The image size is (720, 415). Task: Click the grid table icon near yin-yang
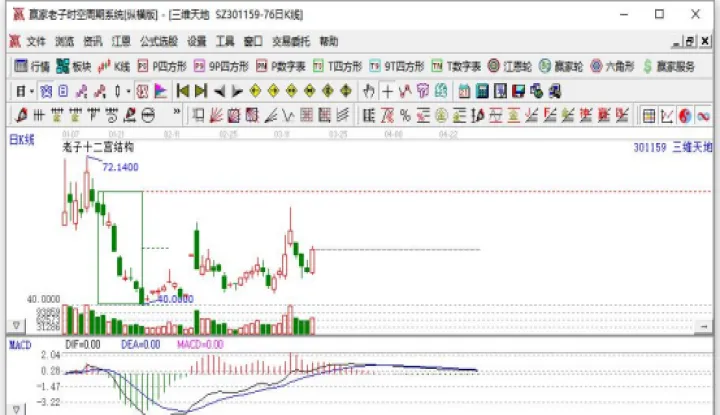tap(648, 116)
